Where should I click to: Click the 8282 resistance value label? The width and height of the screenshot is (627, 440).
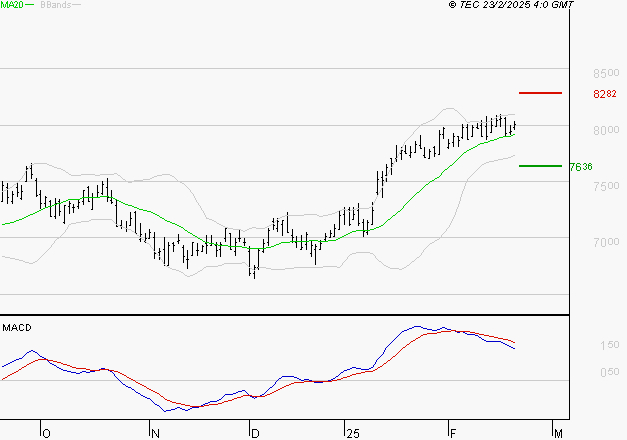tap(606, 95)
